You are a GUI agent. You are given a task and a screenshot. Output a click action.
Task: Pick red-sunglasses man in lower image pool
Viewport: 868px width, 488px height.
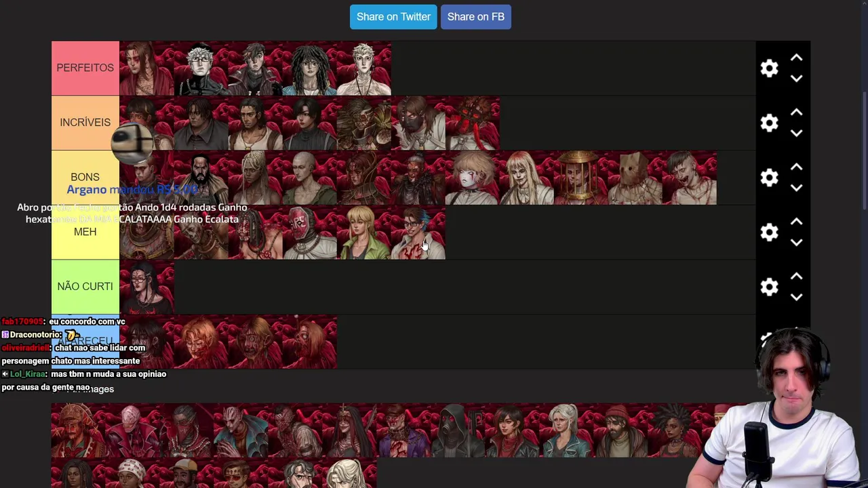(x=241, y=473)
